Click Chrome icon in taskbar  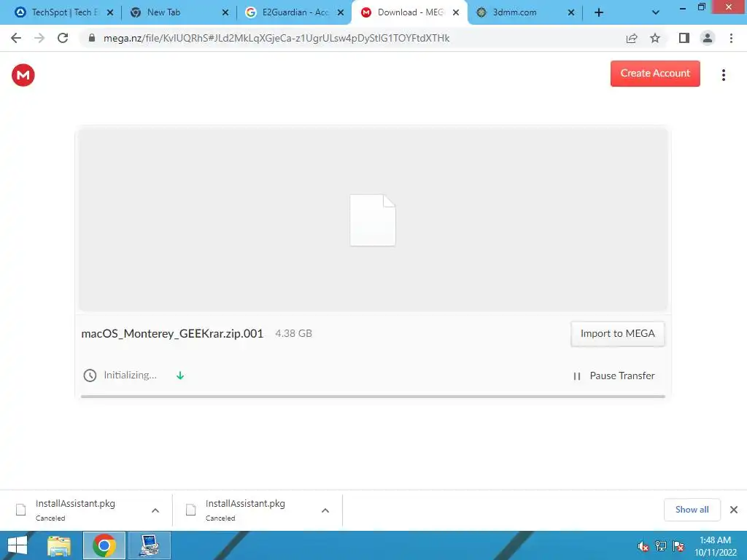pos(104,545)
